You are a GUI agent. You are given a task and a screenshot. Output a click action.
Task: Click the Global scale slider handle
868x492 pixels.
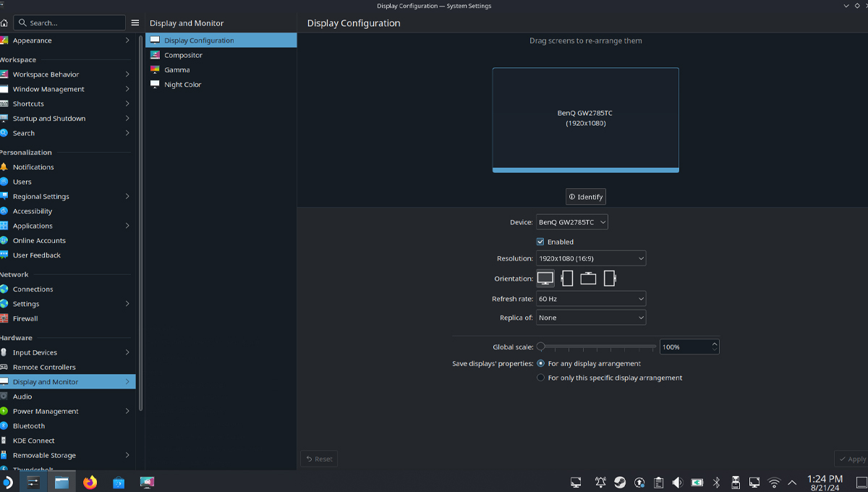pyautogui.click(x=541, y=347)
